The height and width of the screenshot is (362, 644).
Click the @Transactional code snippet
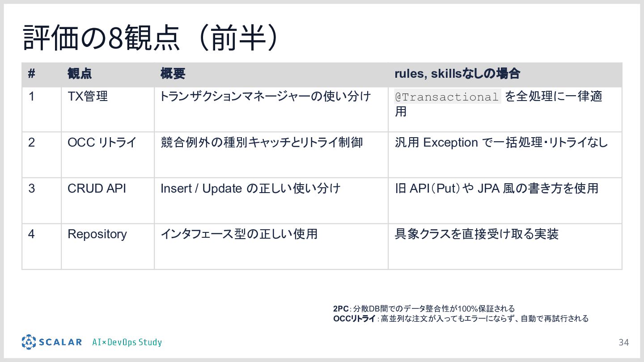(x=447, y=97)
